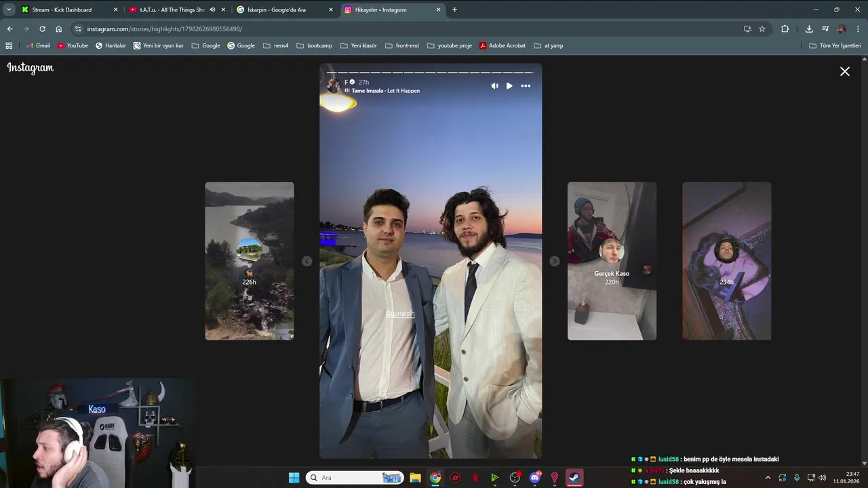This screenshot has height=488, width=868.
Task: Mute the t.A.T.u. tab audio icon
Action: pos(212,9)
